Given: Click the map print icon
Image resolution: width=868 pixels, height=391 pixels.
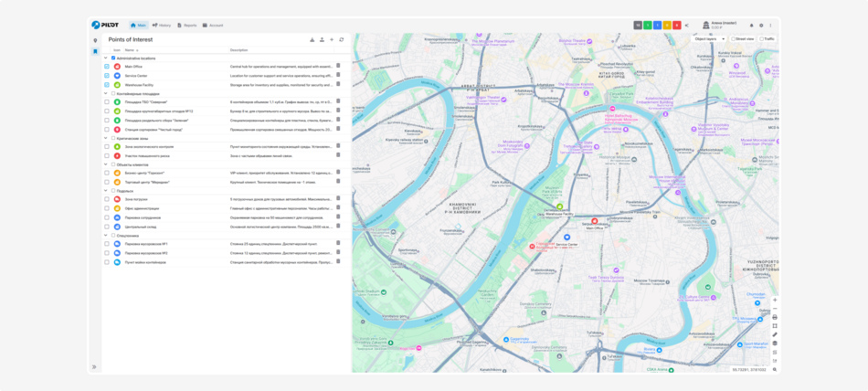Looking at the screenshot, I should coord(775,317).
